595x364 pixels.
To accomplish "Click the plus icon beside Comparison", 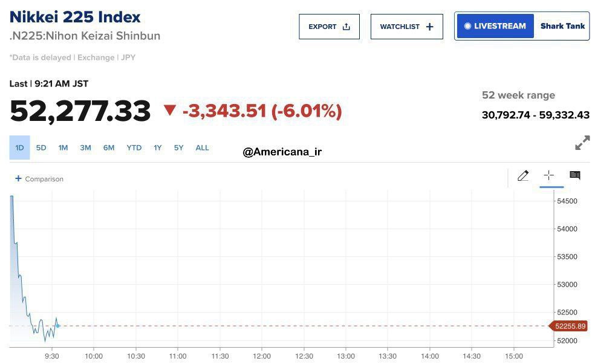I will 18,178.
